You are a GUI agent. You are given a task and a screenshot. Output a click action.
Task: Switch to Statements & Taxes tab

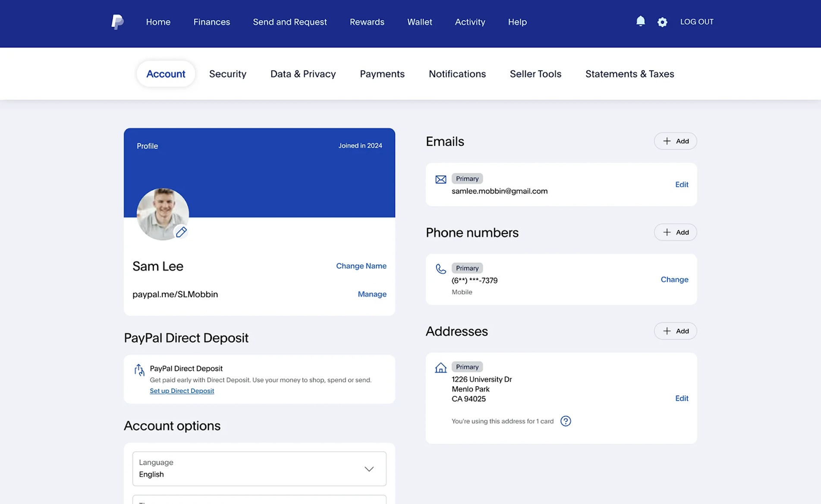[x=629, y=74]
